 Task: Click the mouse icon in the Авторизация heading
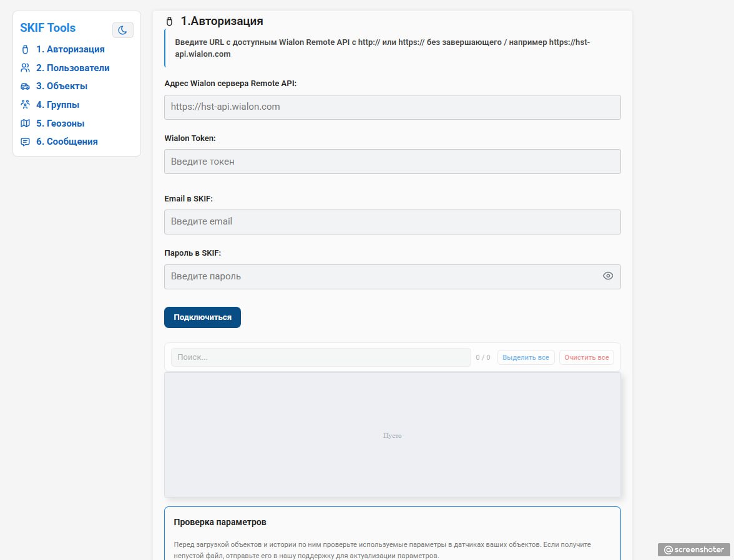point(169,22)
